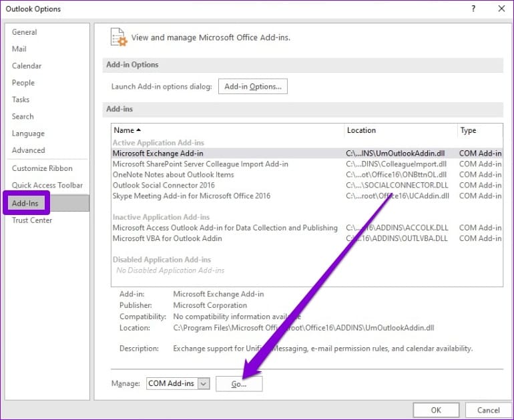Click the Go button
The height and width of the screenshot is (420, 514).
(239, 383)
